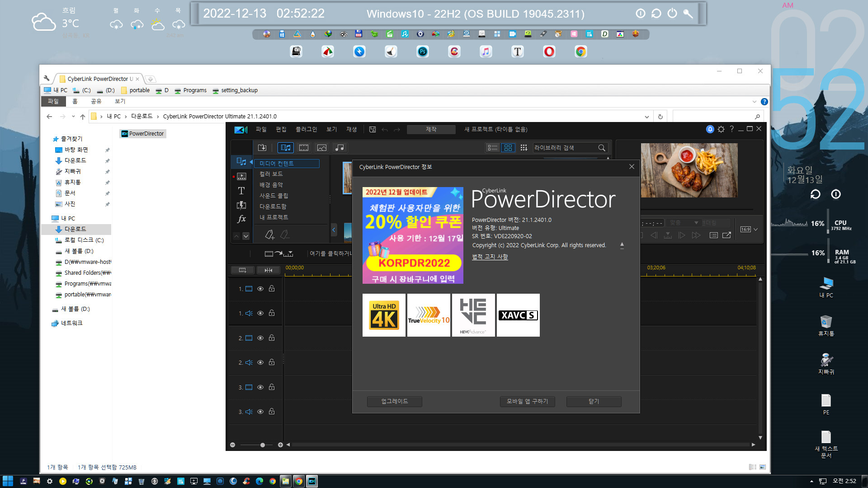The height and width of the screenshot is (488, 868).
Task: Filter library by images only icon
Action: point(321,148)
